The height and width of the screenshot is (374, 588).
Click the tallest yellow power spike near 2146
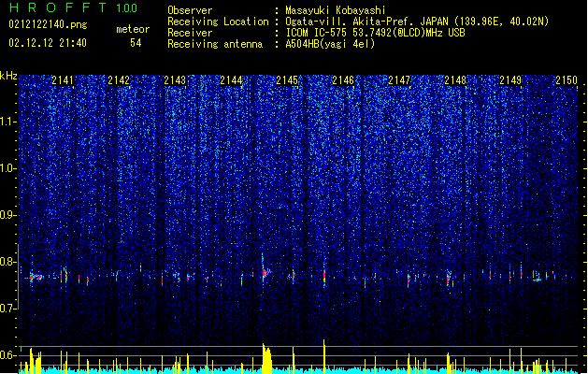(324, 356)
